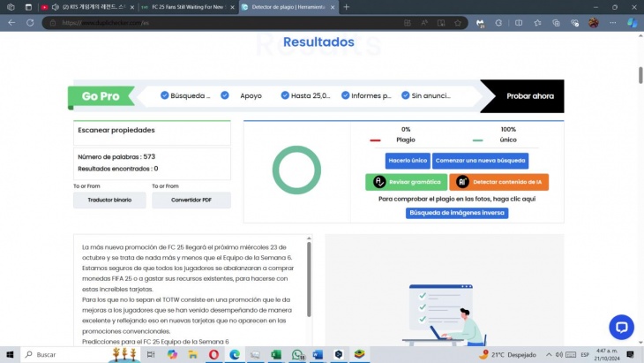Open the split screen icon
Image resolution: width=644 pixels, height=363 pixels.
[x=519, y=23]
